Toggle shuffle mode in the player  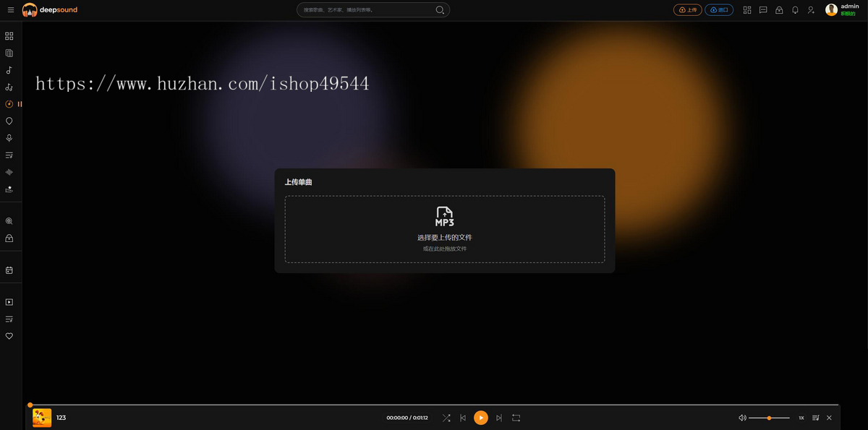(446, 418)
